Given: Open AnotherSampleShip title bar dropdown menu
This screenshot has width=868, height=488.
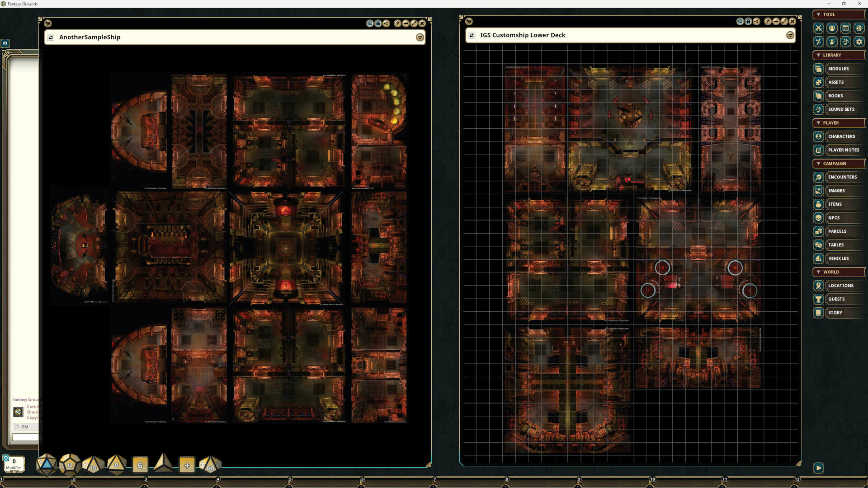Looking at the screenshot, I should pyautogui.click(x=420, y=38).
